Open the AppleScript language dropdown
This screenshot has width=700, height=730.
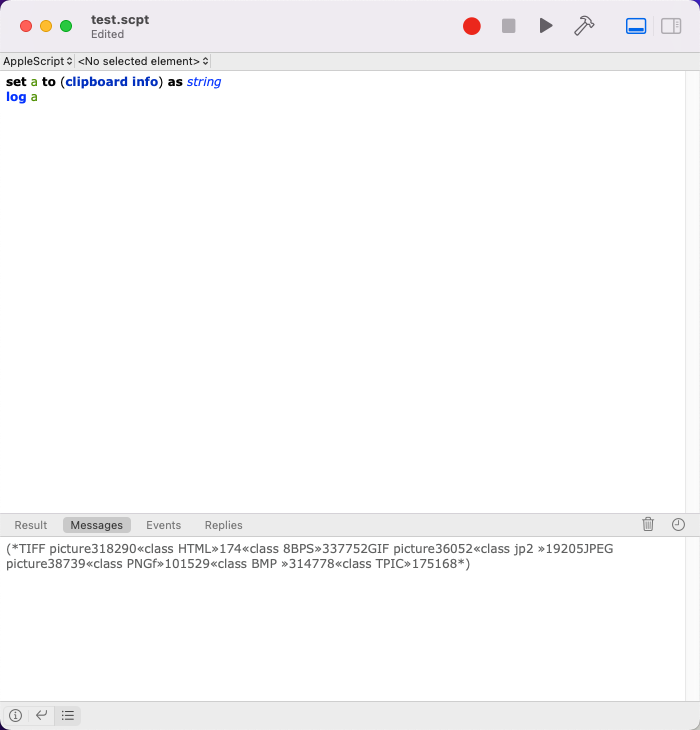point(37,61)
